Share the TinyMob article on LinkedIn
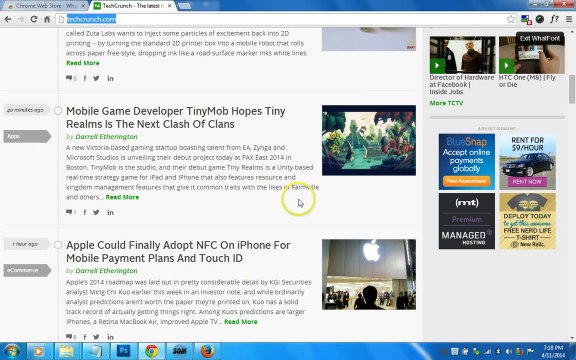This screenshot has width=576, height=360. 110,212
